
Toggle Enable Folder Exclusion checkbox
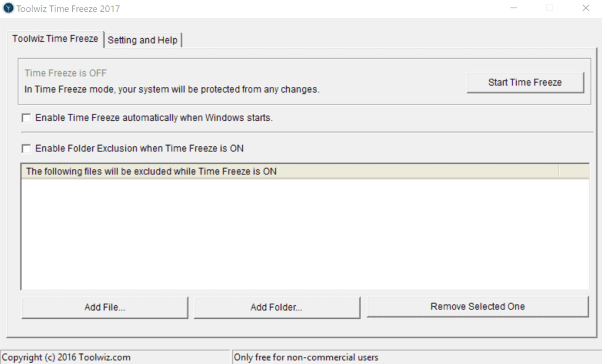[x=26, y=149]
